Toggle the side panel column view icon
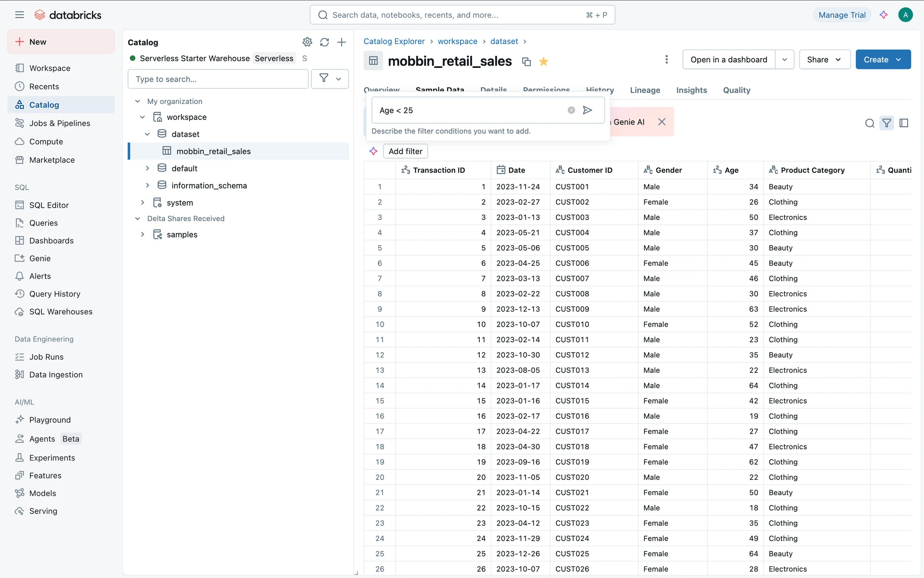 pos(904,123)
